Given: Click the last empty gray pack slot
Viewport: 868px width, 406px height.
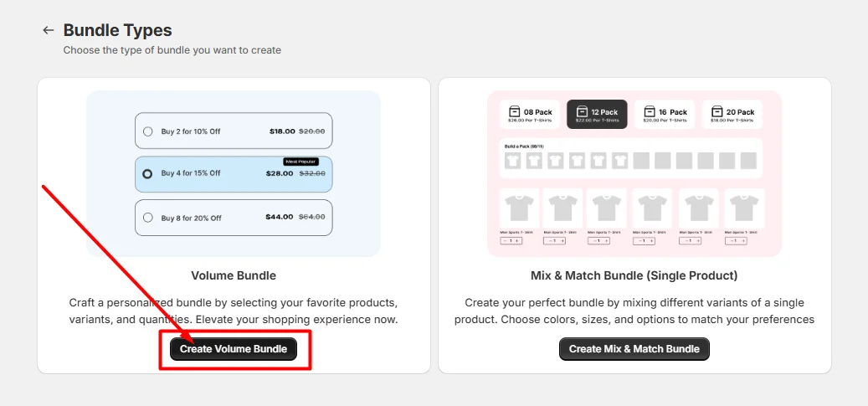Looking at the screenshot, I should (748, 162).
